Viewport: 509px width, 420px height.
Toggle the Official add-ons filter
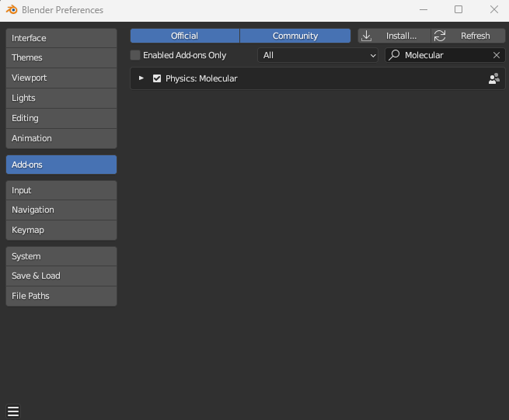(x=185, y=36)
